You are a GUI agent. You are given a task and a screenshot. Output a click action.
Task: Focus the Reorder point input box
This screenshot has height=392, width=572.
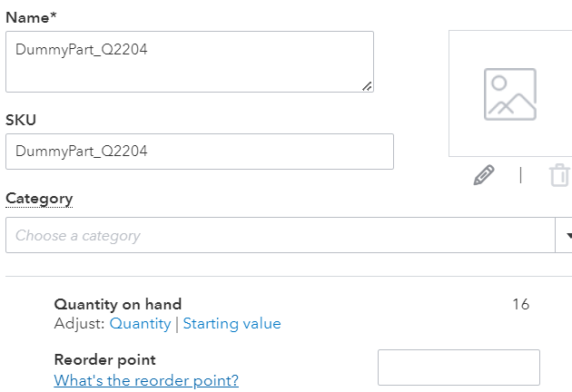(459, 367)
